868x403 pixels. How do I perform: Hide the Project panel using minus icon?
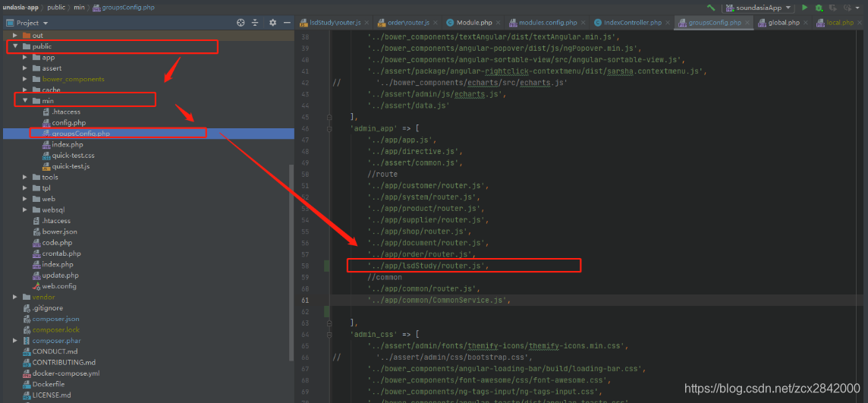[287, 23]
